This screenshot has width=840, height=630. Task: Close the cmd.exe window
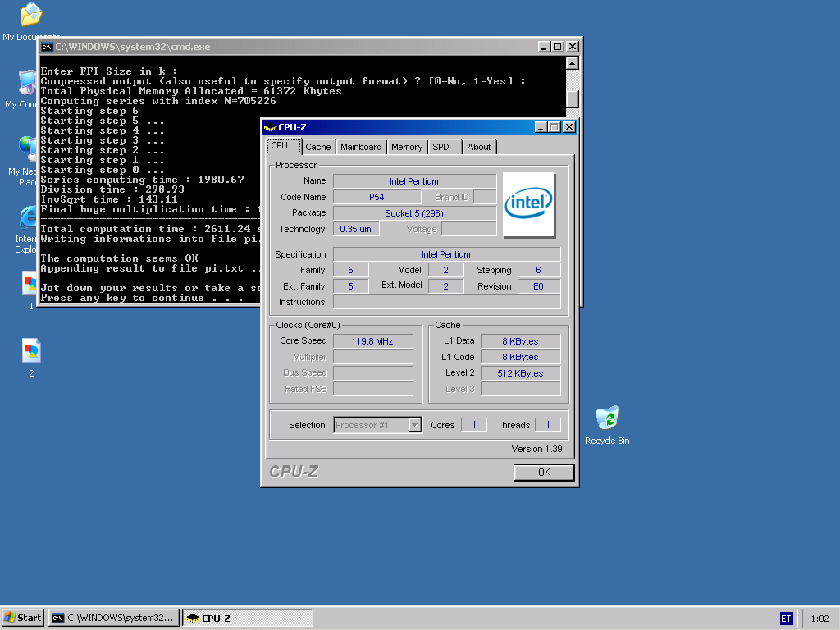pos(573,47)
